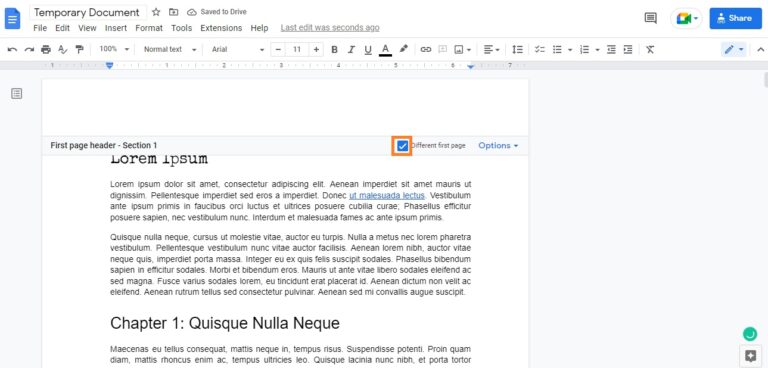
Task: Increase font size with plus button
Action: tap(316, 49)
